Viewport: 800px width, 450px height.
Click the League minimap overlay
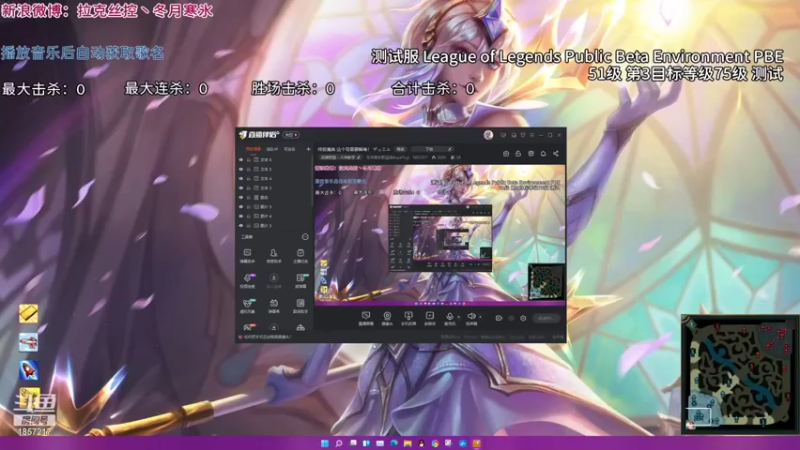point(739,374)
